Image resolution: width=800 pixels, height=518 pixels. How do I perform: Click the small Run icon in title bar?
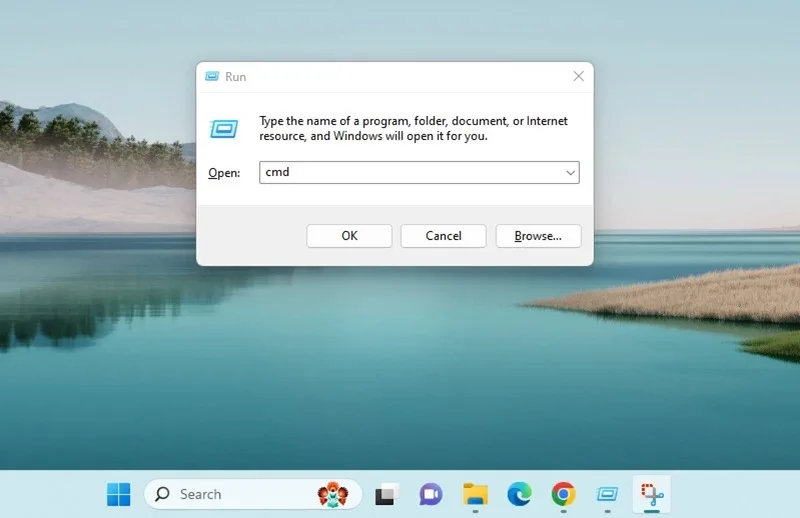coord(212,76)
